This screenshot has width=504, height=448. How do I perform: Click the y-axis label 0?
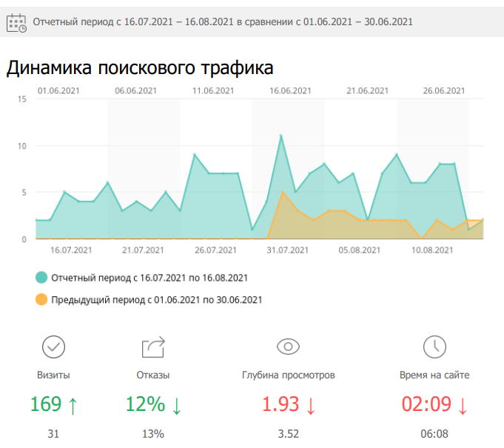(x=24, y=239)
